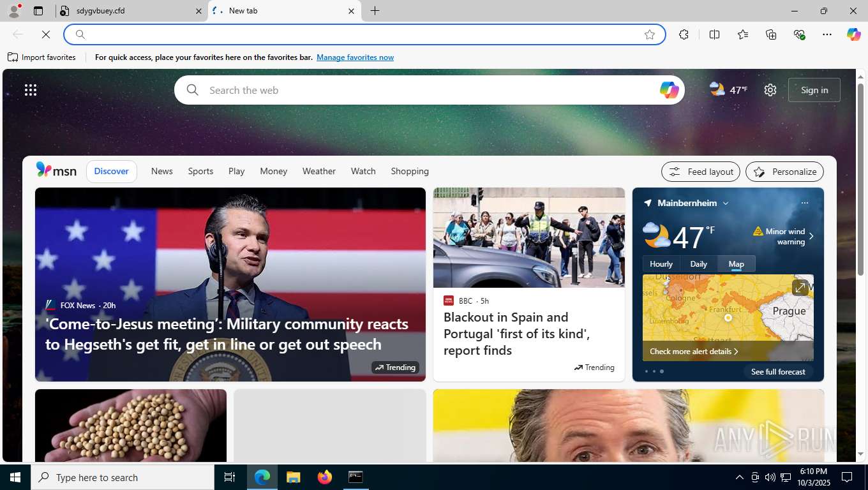The width and height of the screenshot is (868, 490).
Task: Launch Firefox from the taskbar
Action: click(x=325, y=477)
